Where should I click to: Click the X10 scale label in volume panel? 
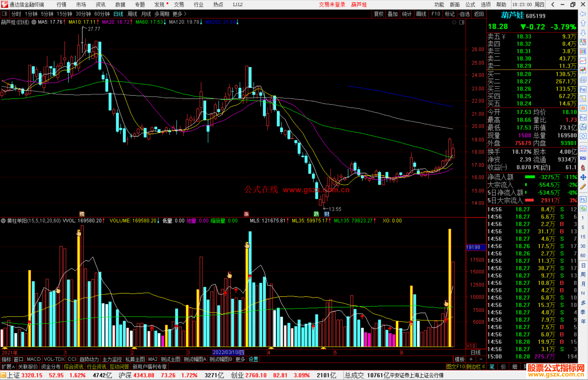point(471,346)
